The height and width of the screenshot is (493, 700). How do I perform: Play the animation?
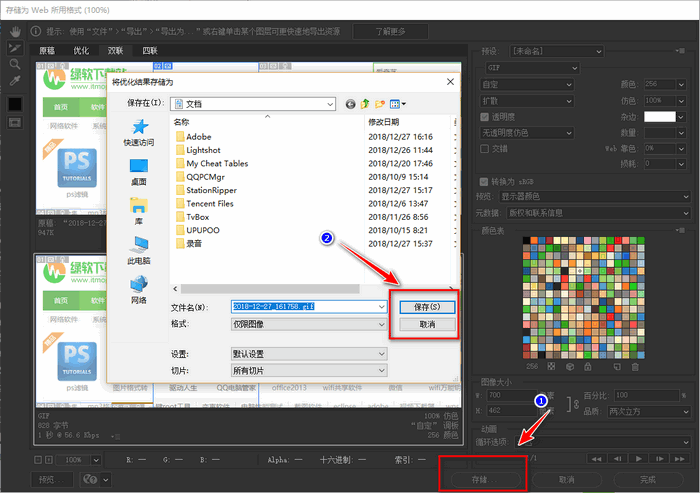(638, 459)
